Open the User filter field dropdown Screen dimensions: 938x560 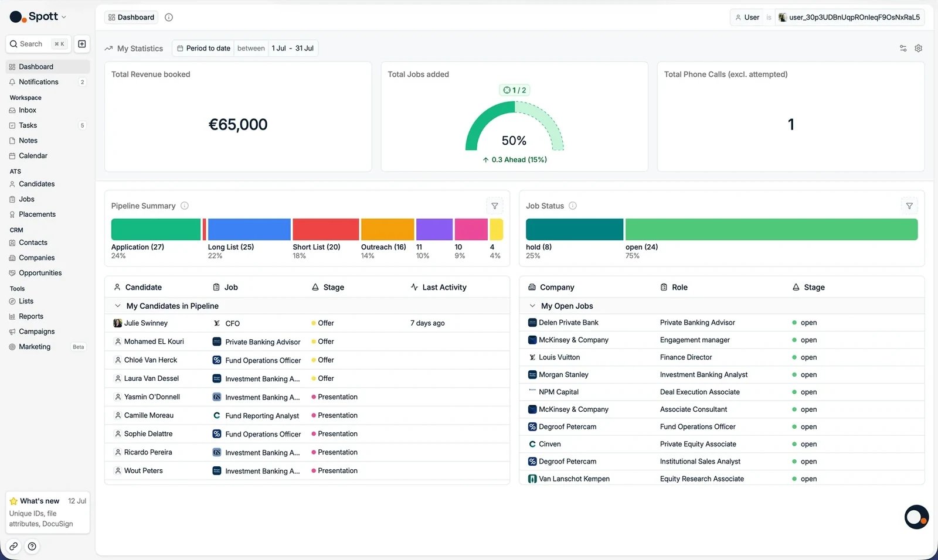click(x=747, y=18)
